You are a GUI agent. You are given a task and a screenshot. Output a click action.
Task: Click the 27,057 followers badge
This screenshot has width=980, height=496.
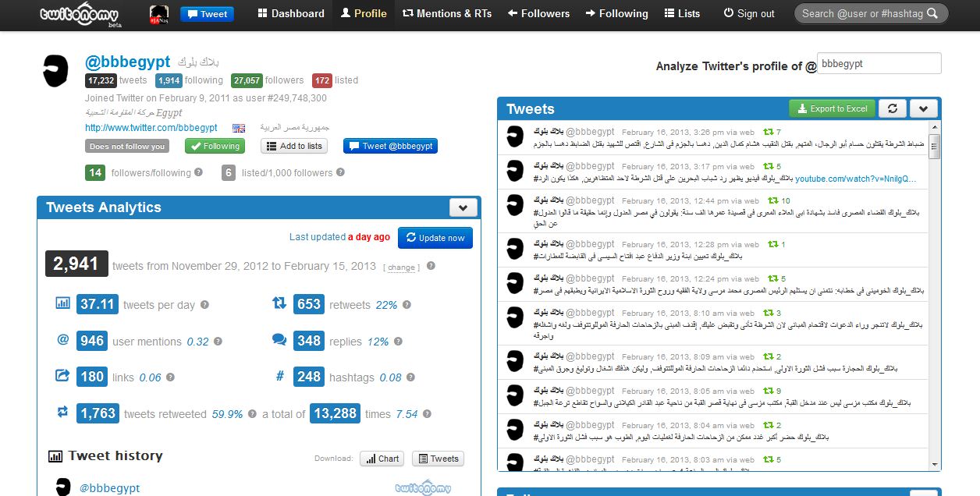pos(247,80)
